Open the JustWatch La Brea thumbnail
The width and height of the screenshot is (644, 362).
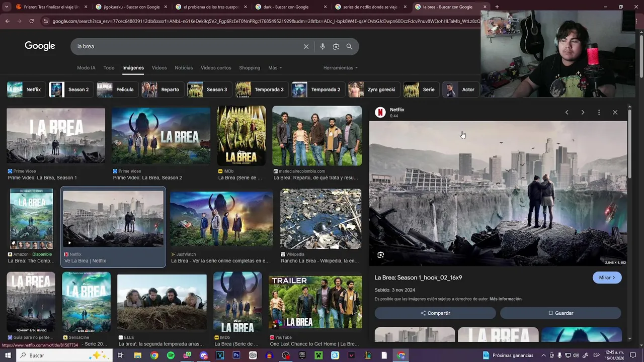click(221, 219)
